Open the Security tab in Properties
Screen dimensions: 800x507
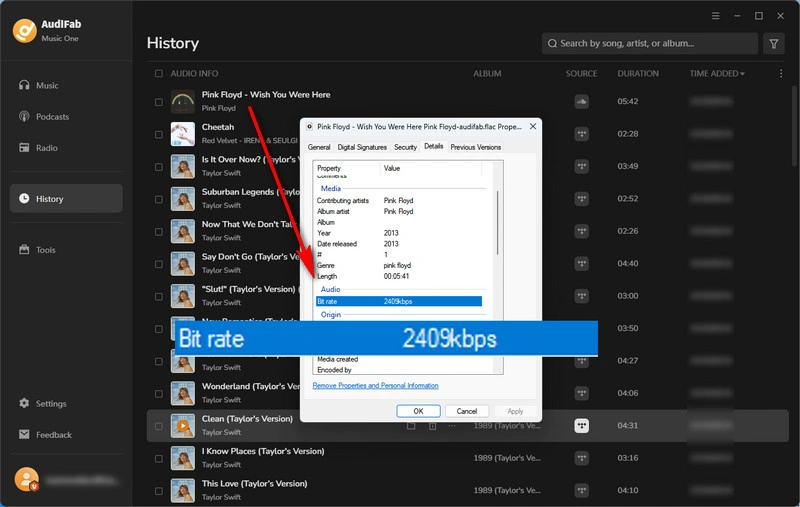405,147
